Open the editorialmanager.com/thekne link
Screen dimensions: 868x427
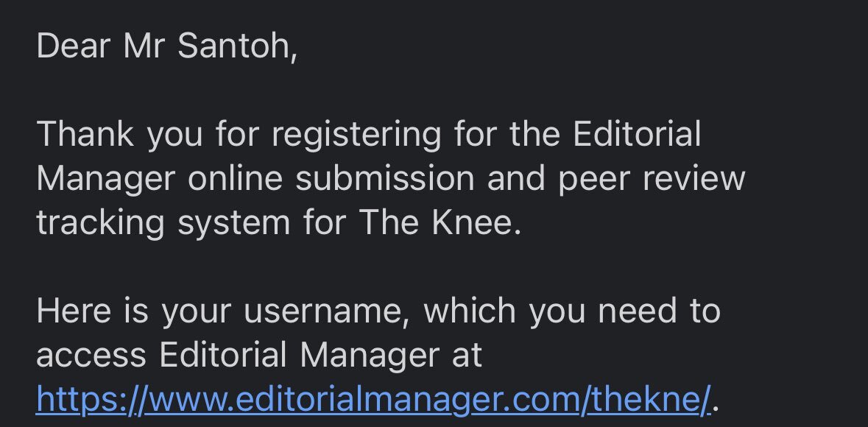click(x=373, y=399)
